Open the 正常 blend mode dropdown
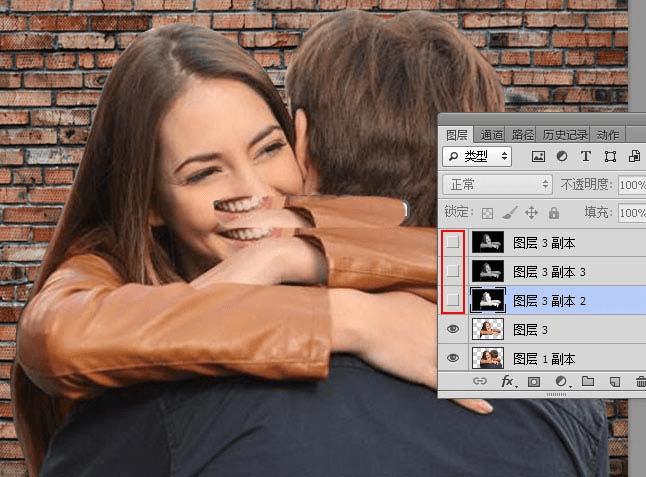Viewport: 646px width, 477px height. click(497, 185)
